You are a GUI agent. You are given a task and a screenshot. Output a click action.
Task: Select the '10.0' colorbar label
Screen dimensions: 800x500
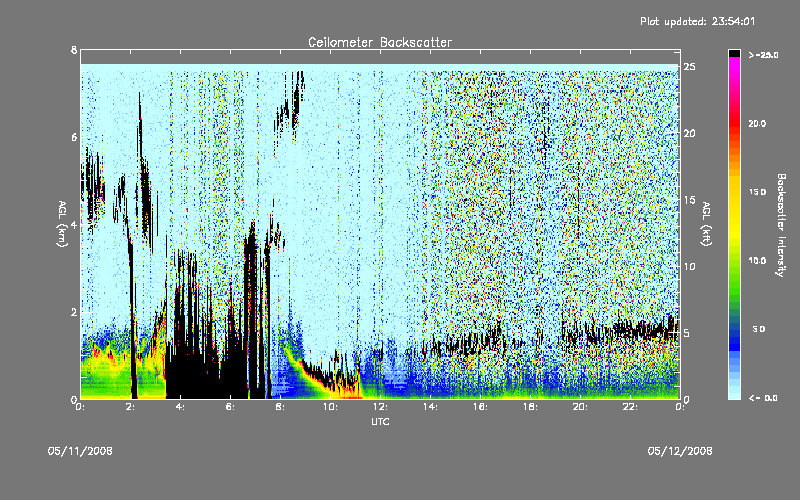pos(758,260)
